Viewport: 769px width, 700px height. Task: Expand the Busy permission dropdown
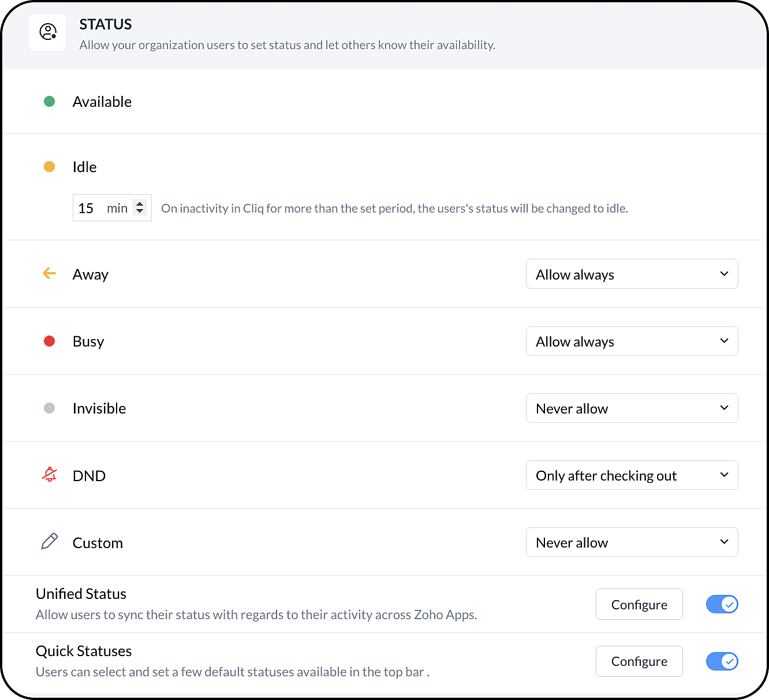(x=632, y=341)
